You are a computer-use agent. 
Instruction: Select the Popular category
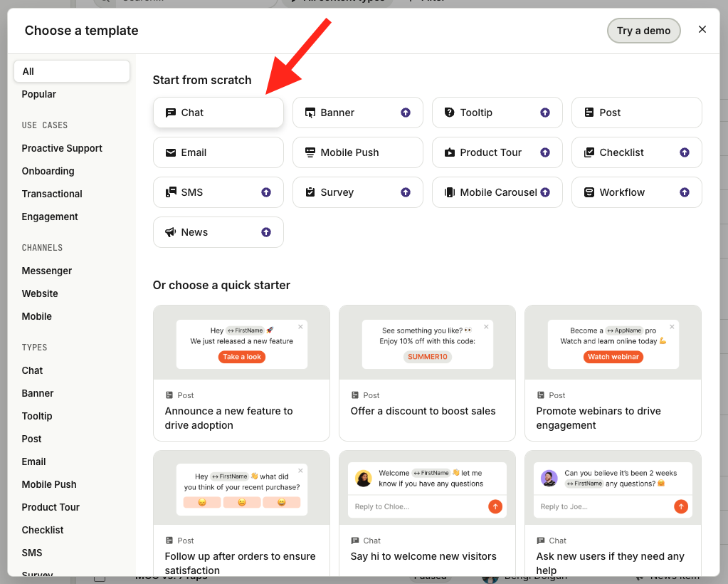[39, 94]
